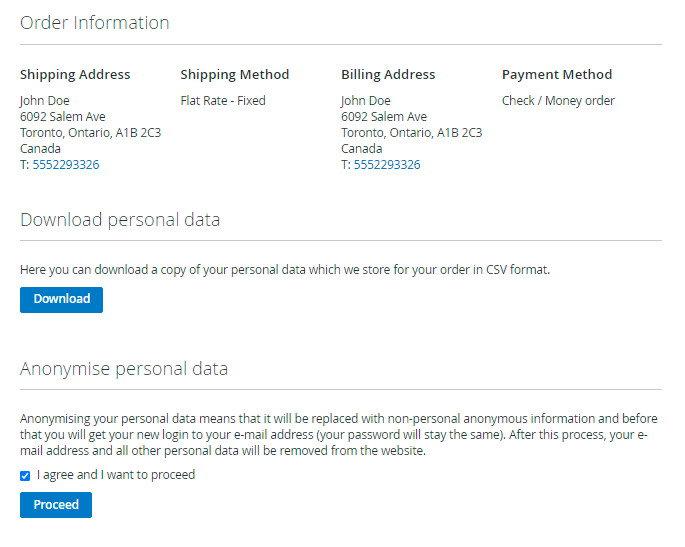Select the Shipping Method column title
The height and width of the screenshot is (547, 685).
(x=234, y=75)
